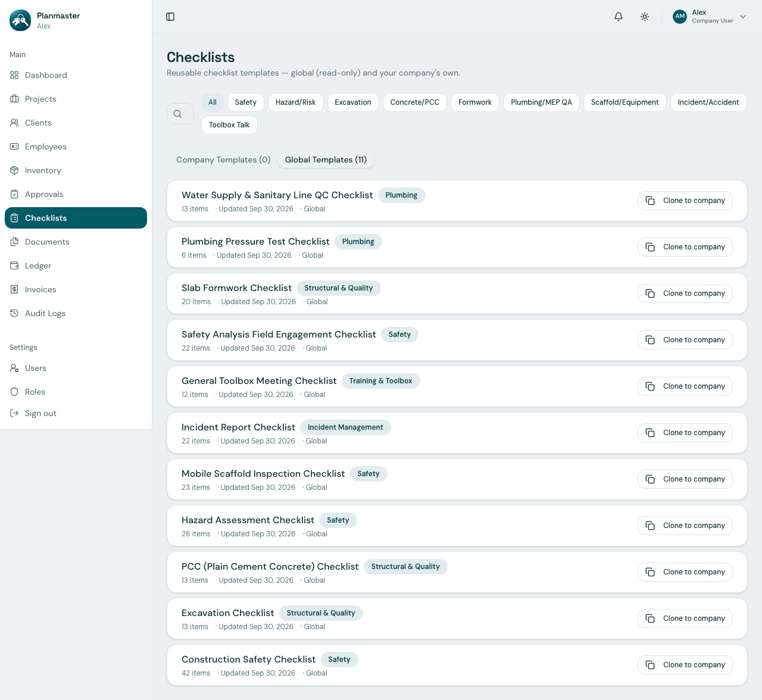The height and width of the screenshot is (700, 762).
Task: Click the Invoices receipt icon
Action: [14, 289]
